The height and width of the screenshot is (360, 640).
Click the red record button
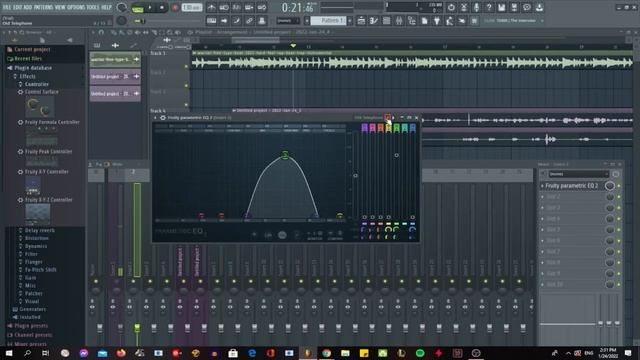click(175, 7)
